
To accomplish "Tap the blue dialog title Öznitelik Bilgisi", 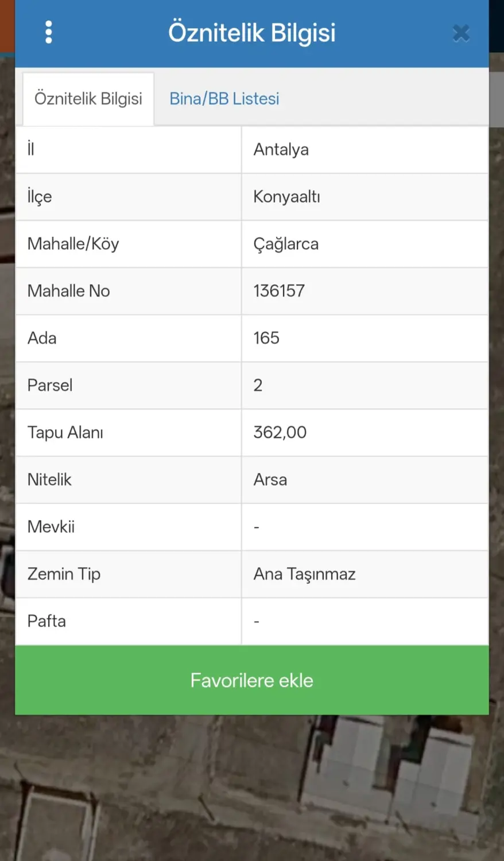I will pyautogui.click(x=252, y=33).
